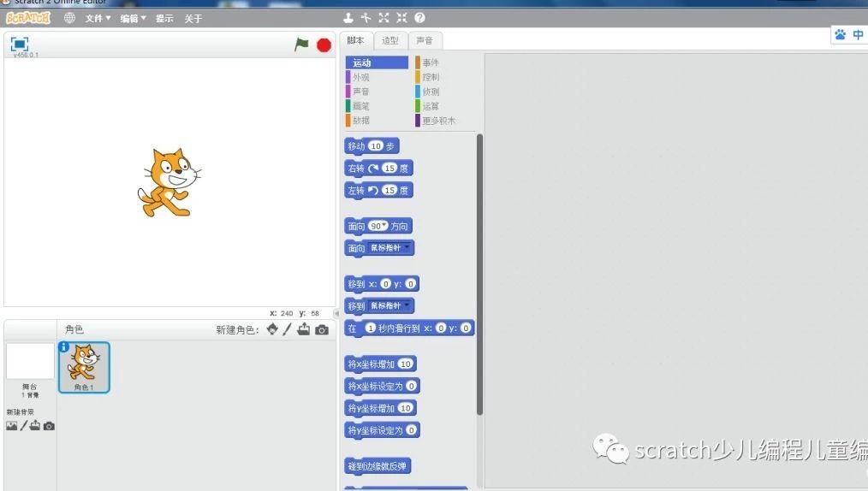Click the x field in 移到 x y block
Viewport: 868px width, 491px height.
click(386, 284)
